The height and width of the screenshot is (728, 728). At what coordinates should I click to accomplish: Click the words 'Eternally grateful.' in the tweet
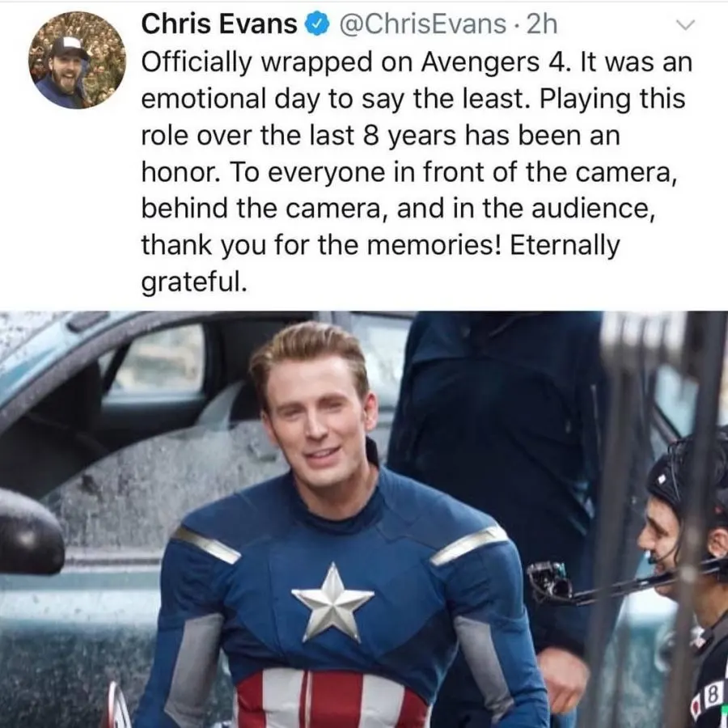(x=380, y=263)
